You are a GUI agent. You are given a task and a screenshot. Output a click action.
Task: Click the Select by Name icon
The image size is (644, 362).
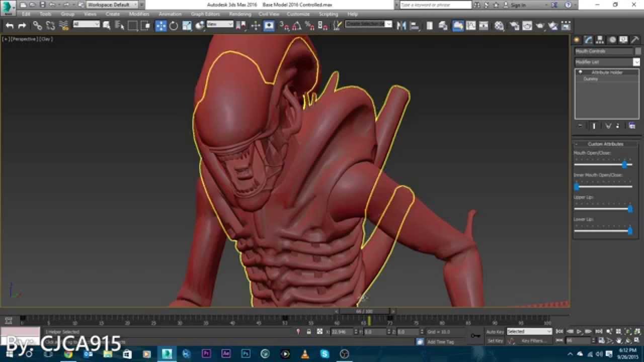120,26
